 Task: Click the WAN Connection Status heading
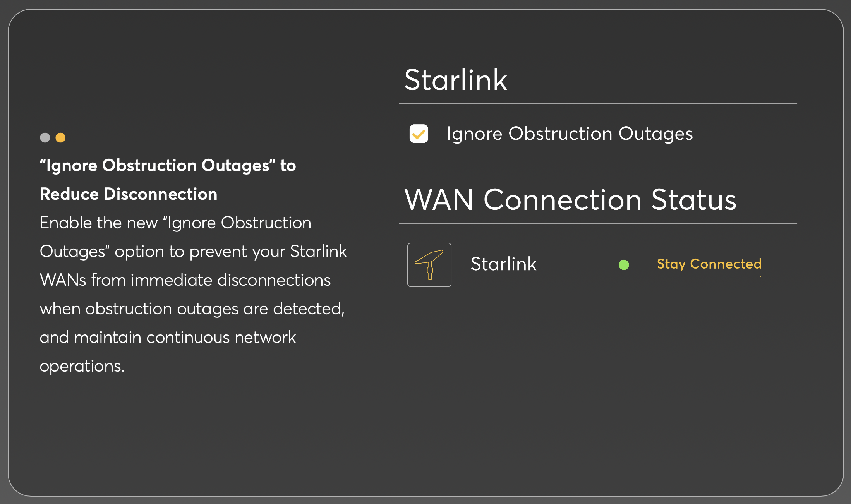(x=570, y=200)
